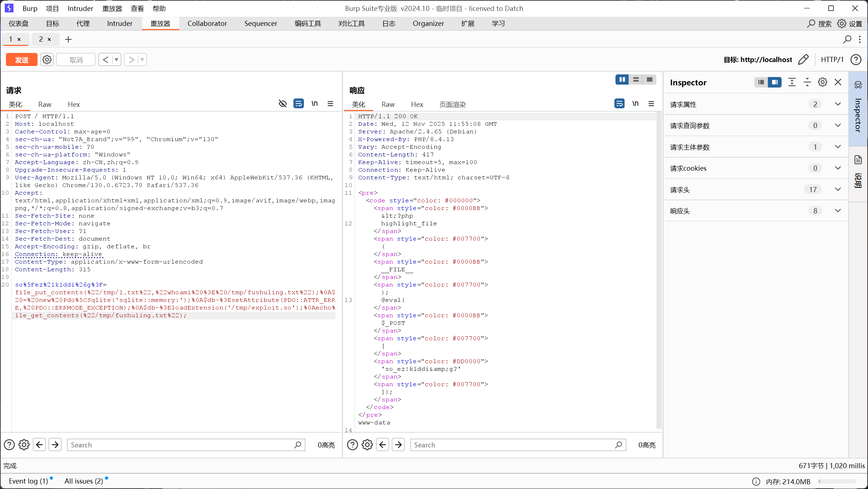The image size is (868, 489).
Task: Open back history dropdown arrow
Action: tap(117, 59)
